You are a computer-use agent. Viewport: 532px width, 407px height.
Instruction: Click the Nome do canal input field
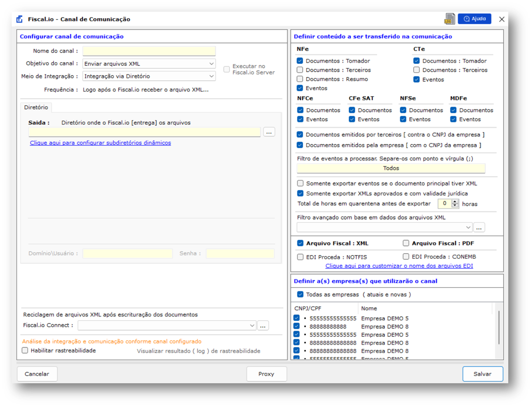tap(149, 51)
